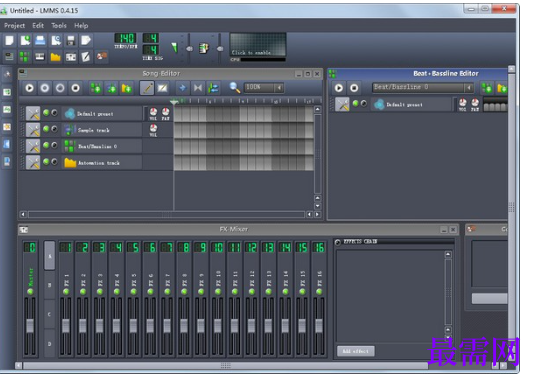539x383 pixels.
Task: Add sample track in Song Editor toolbar
Action: (x=112, y=88)
